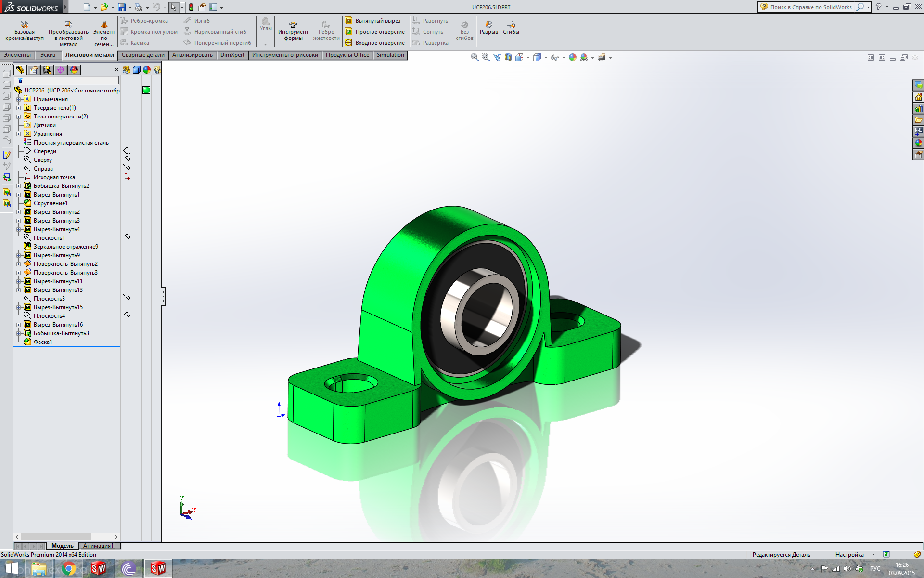Select Преобразовать в листовой металл tool
924x578 pixels.
[x=68, y=34]
